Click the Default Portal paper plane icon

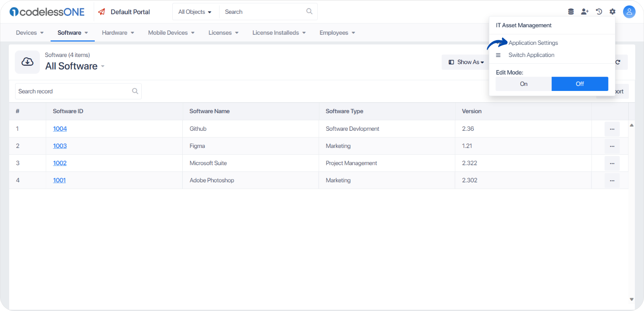tap(101, 12)
